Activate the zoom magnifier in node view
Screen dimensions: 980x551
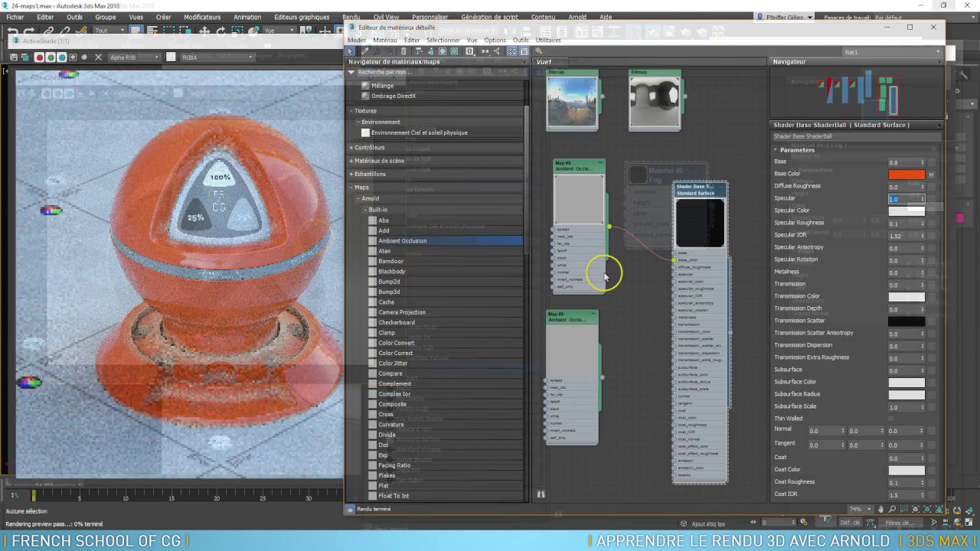point(892,509)
